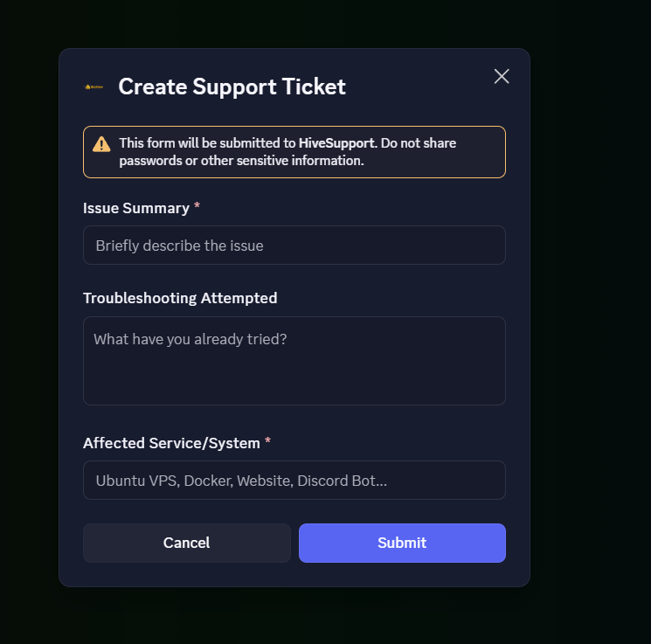This screenshot has height=644, width=651.
Task: Click the yellow warning triangle icon
Action: pos(101,144)
